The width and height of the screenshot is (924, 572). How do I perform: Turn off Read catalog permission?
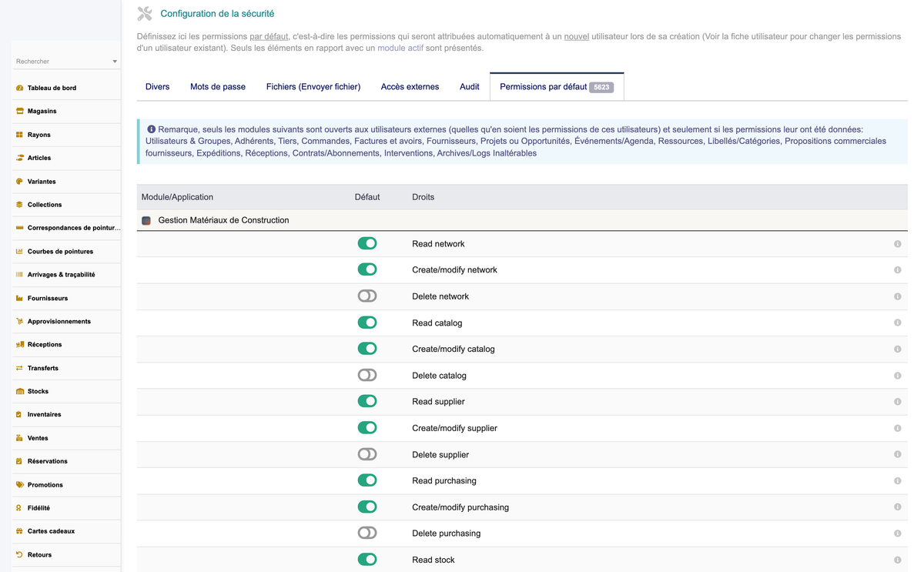point(367,323)
